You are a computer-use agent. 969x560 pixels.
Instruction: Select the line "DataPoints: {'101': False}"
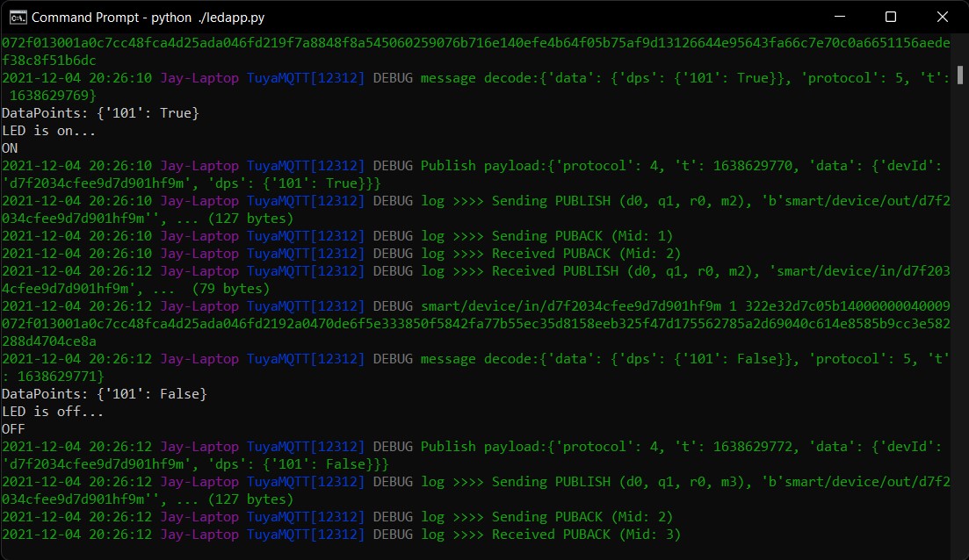105,394
